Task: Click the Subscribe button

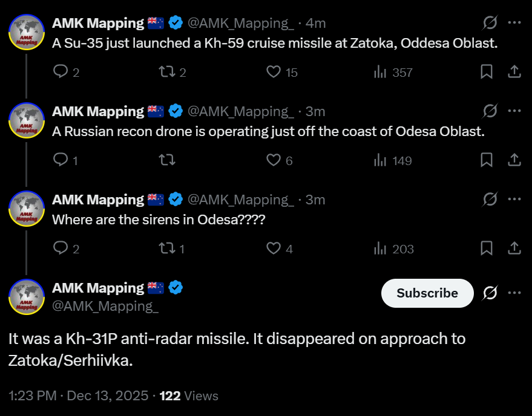Action: [x=427, y=293]
